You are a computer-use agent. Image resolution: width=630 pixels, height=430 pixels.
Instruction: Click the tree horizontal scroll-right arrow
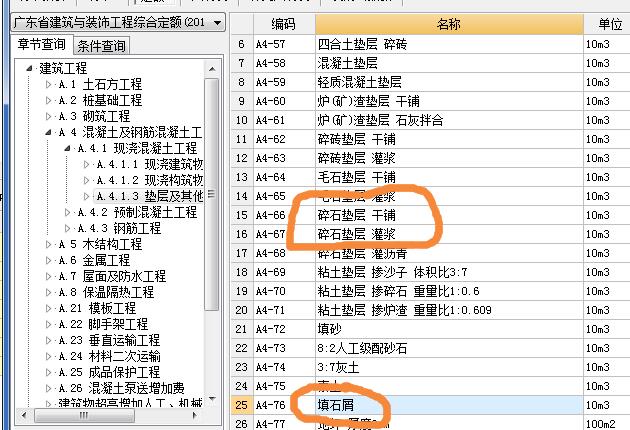194,415
